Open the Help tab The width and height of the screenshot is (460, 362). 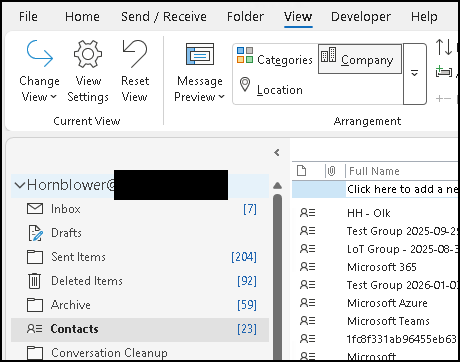pos(424,16)
